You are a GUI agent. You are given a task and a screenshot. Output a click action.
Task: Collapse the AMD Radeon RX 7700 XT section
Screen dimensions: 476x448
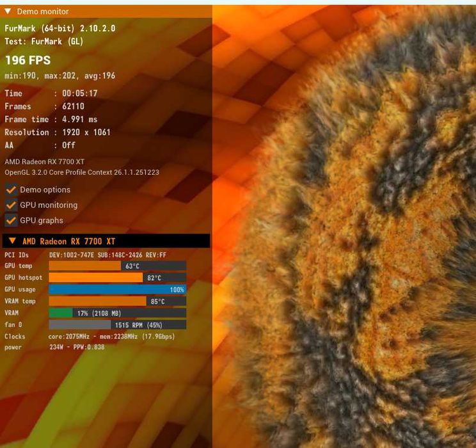coord(12,241)
